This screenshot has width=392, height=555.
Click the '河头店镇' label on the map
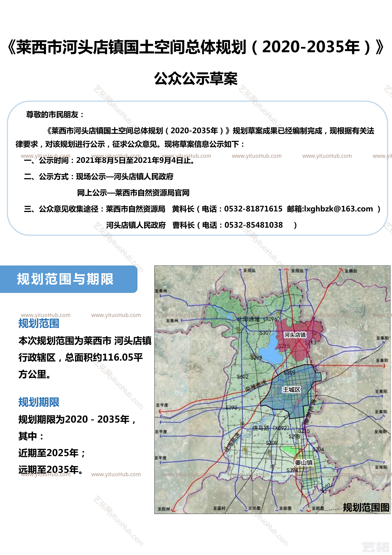[x=295, y=335]
